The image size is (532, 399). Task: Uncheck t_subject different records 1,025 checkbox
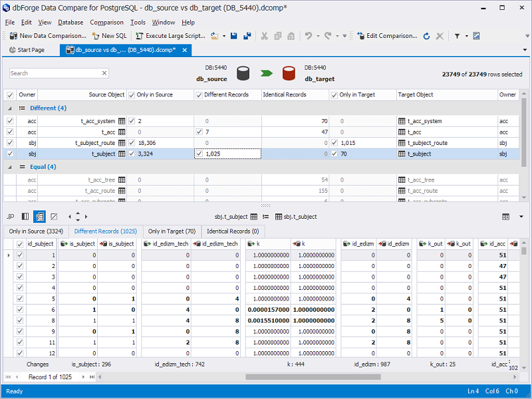point(199,154)
